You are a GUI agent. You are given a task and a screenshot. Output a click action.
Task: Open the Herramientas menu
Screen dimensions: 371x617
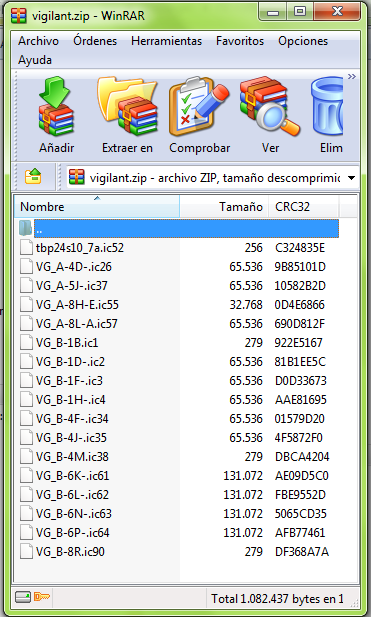166,41
